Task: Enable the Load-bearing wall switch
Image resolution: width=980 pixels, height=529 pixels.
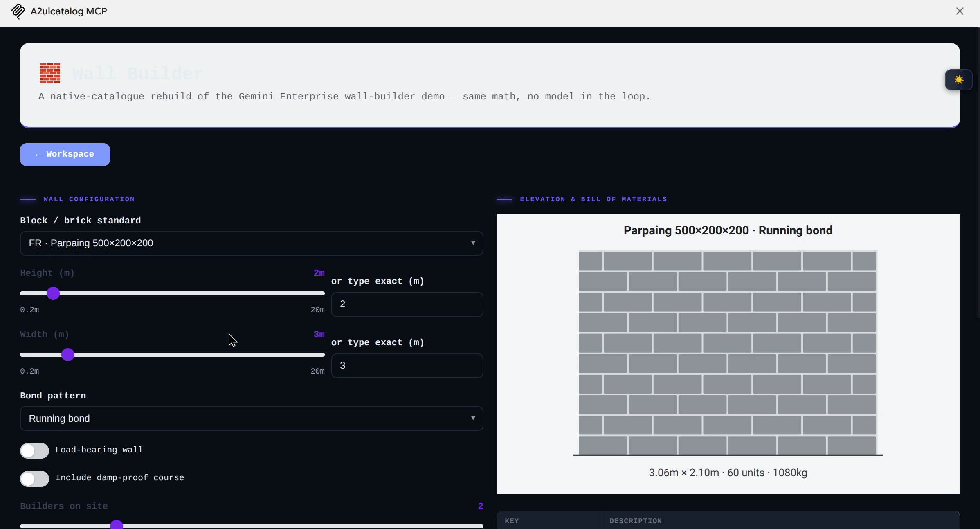Action: tap(34, 450)
